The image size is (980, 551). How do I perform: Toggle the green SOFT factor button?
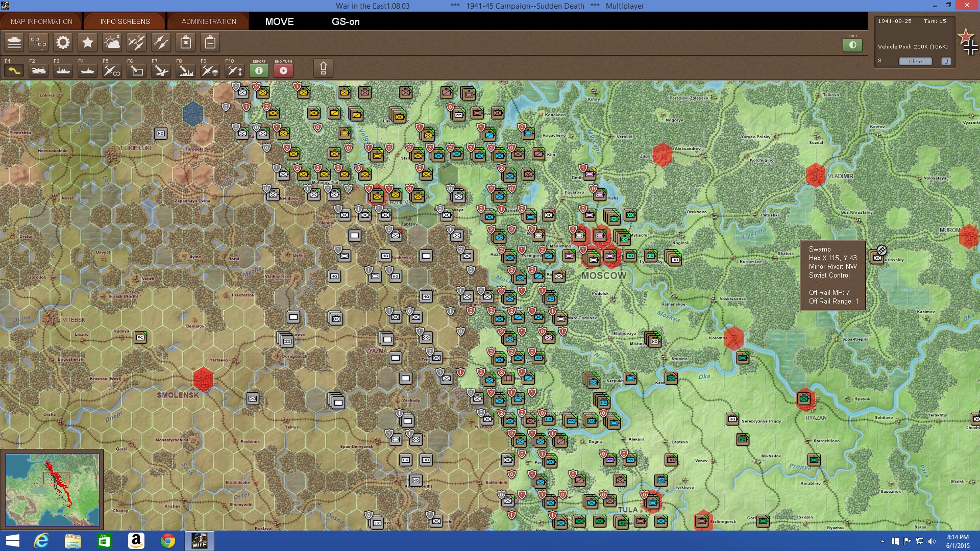click(852, 45)
